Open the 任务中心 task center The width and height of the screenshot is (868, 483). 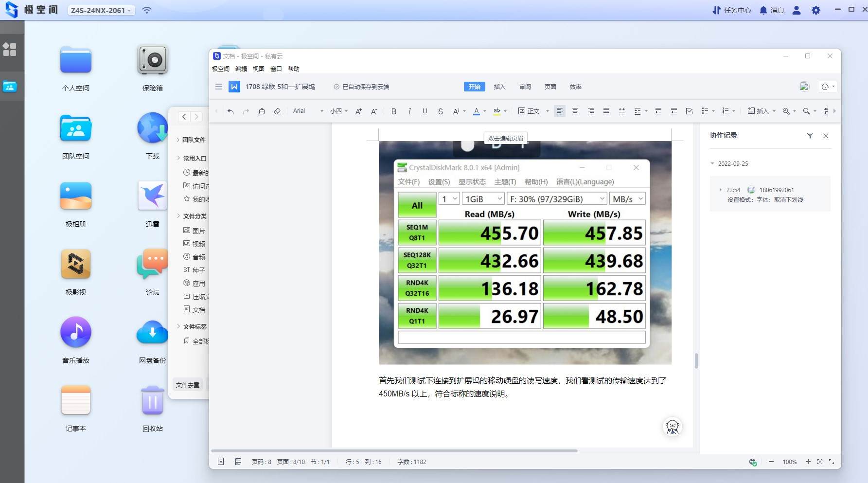point(732,10)
